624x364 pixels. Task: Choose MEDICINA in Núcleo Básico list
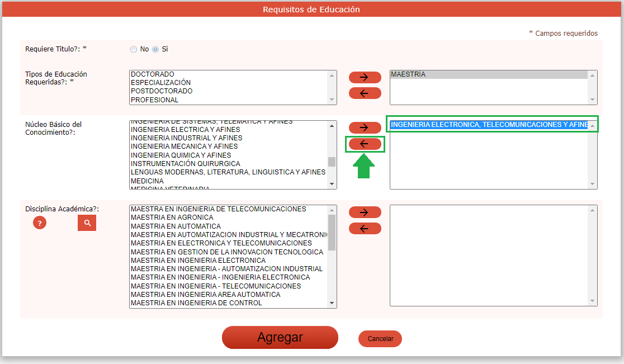click(x=147, y=181)
